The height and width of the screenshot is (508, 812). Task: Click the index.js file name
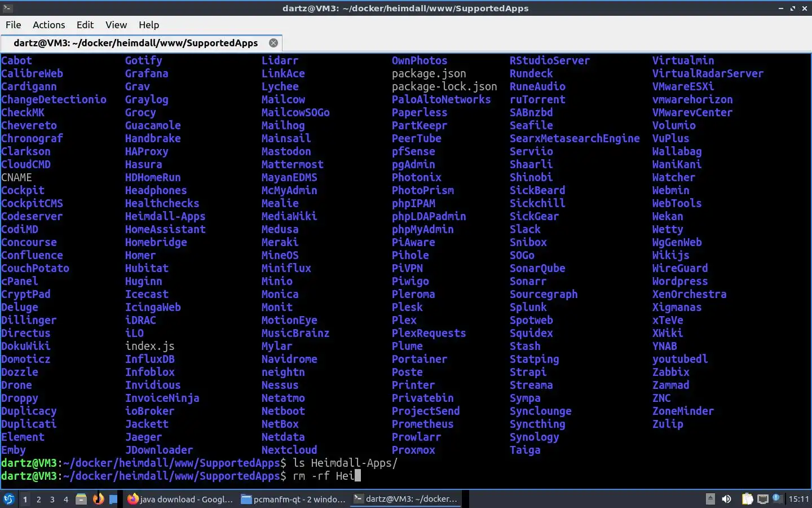pos(150,346)
